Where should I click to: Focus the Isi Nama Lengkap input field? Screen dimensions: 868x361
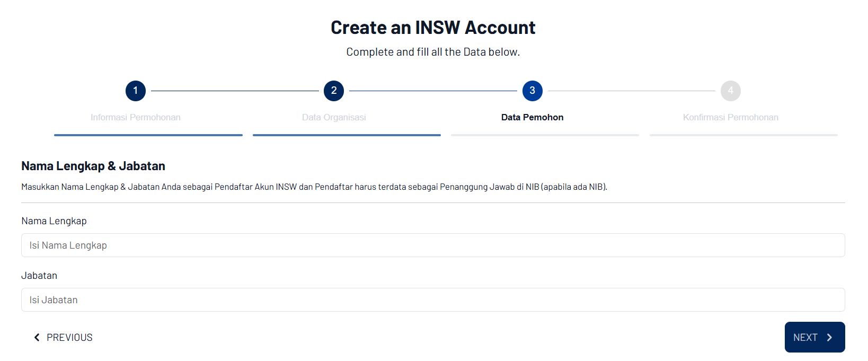coord(433,245)
